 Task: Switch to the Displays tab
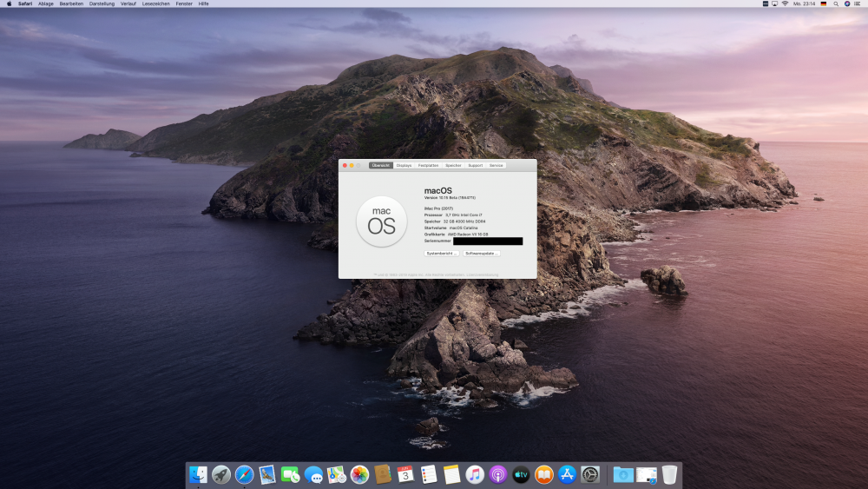click(x=404, y=165)
